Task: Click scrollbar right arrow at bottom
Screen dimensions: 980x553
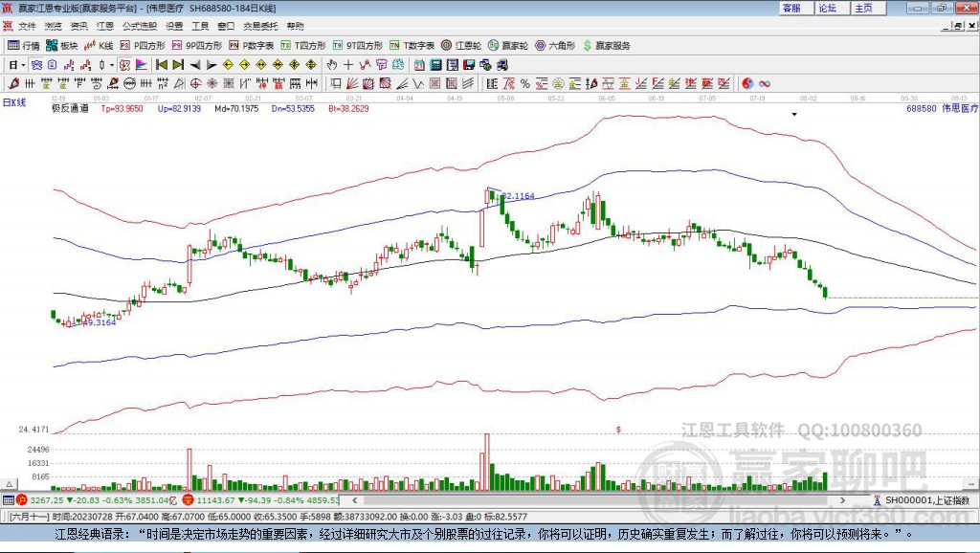Action: coord(842,500)
